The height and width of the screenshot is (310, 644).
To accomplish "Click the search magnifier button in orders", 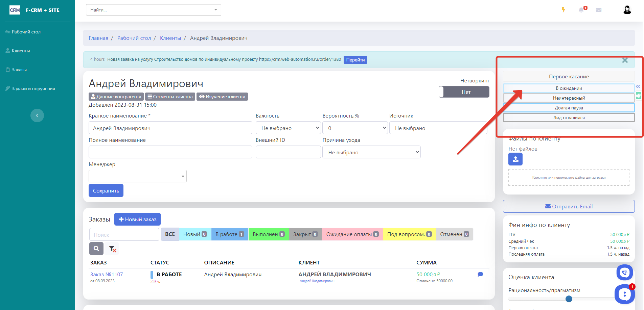I will tap(96, 249).
